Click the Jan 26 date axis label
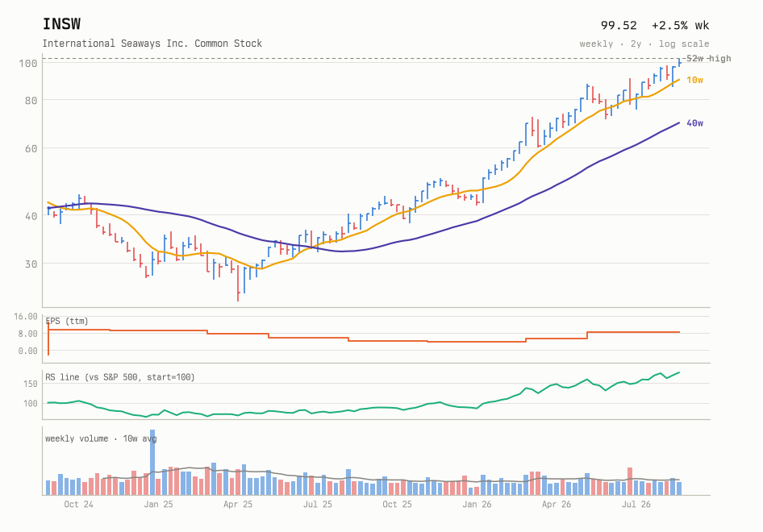 click(477, 505)
